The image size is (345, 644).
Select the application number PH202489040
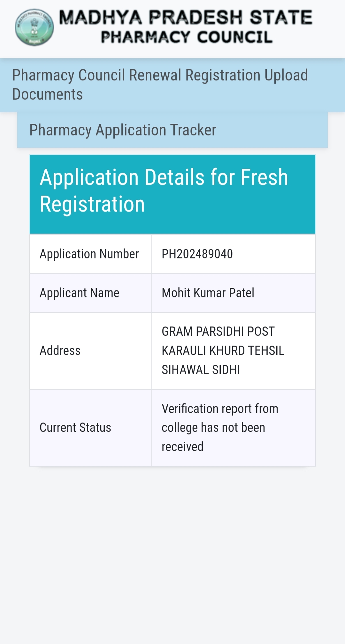coord(197,254)
